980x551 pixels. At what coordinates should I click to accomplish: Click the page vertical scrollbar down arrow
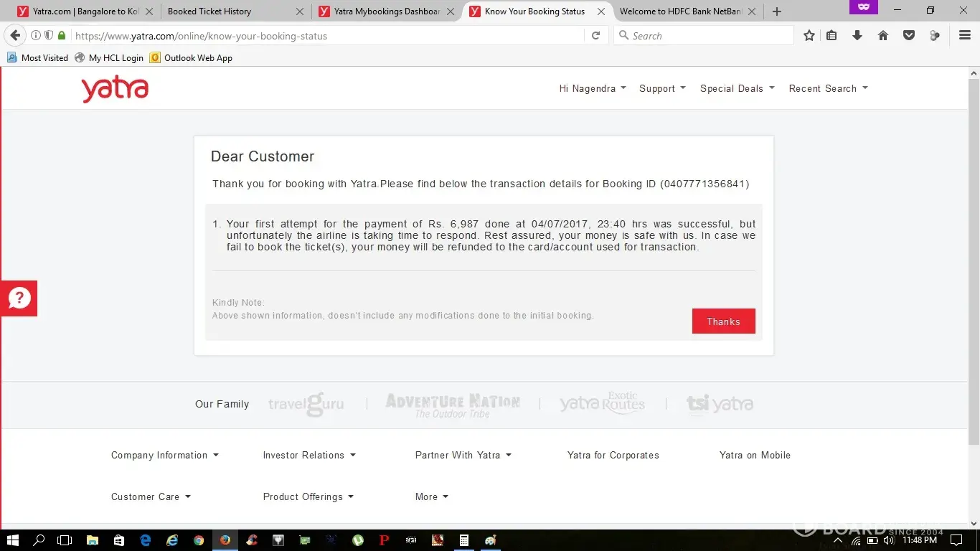click(974, 523)
